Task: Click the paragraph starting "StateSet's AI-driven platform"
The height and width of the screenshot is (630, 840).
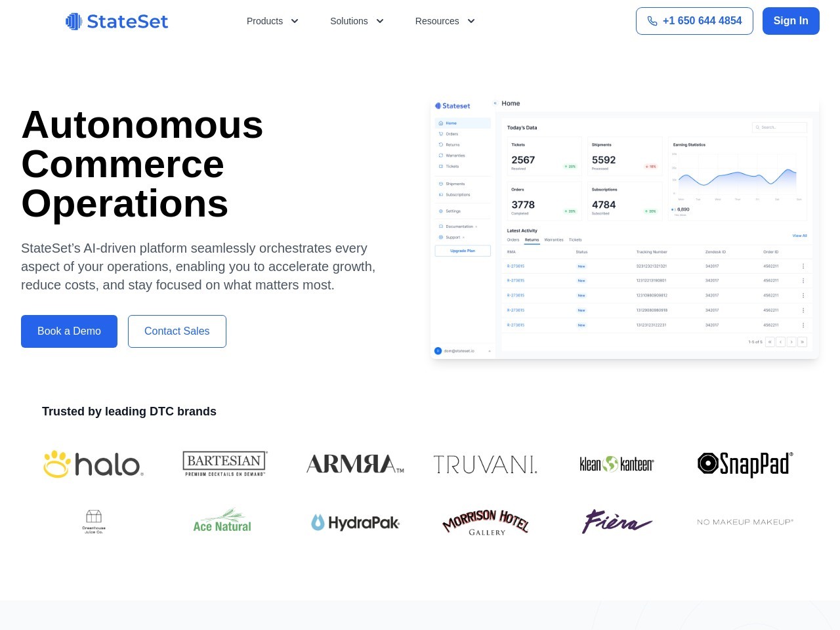Action: [198, 266]
